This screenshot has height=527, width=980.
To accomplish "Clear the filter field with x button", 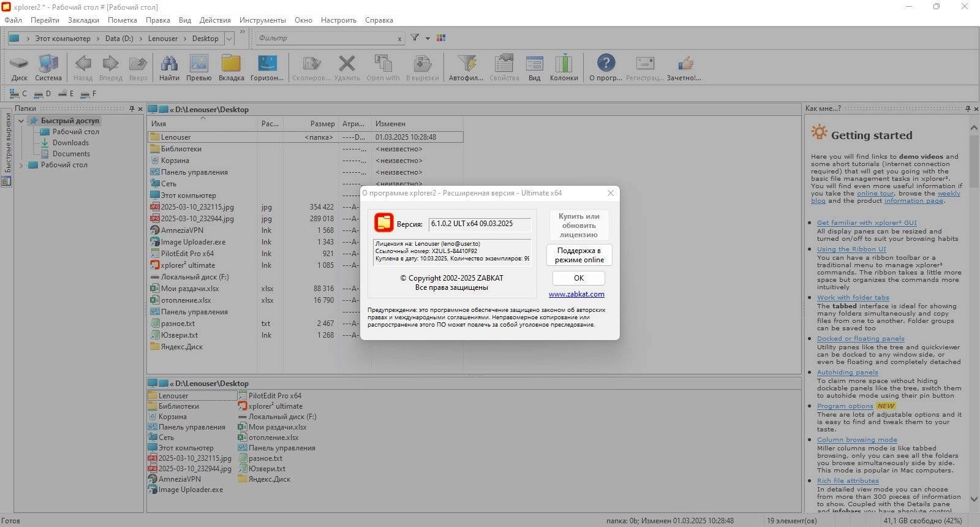I will [399, 39].
